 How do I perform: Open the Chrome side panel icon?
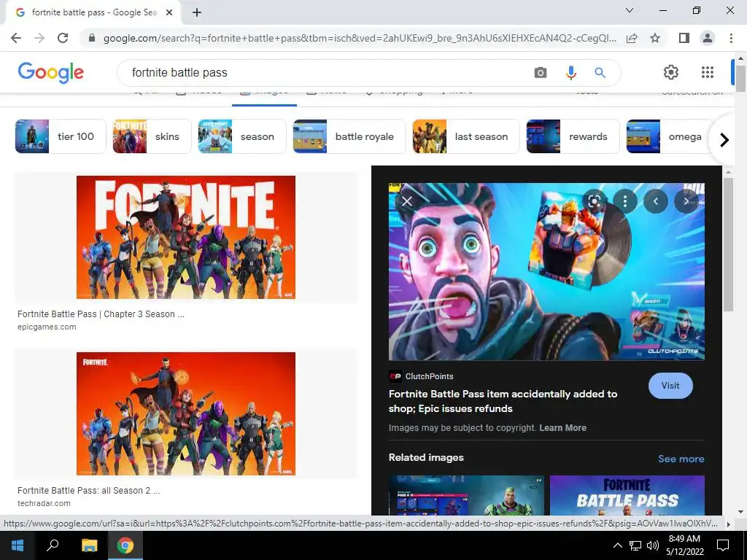tap(684, 38)
